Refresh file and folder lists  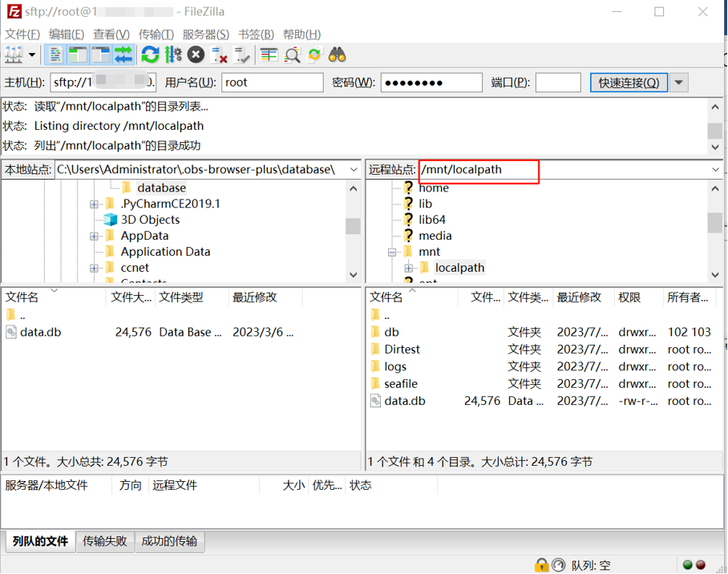pyautogui.click(x=150, y=55)
